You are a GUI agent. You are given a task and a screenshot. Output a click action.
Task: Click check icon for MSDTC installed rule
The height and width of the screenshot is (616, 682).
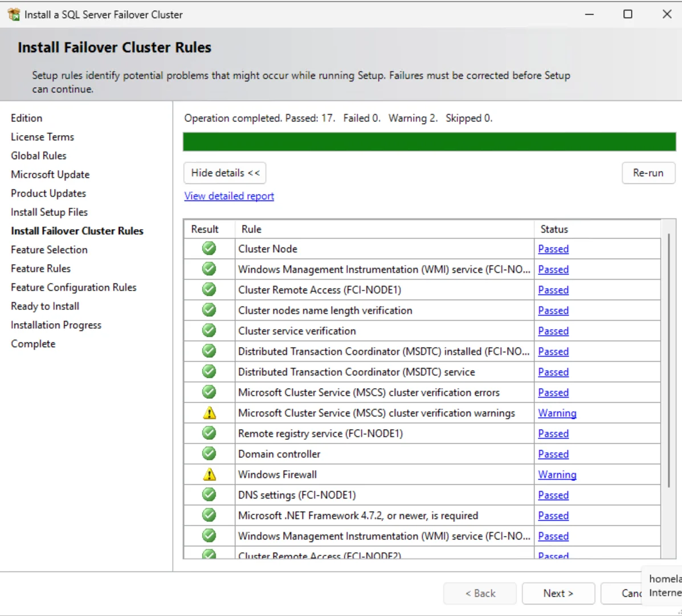click(209, 350)
